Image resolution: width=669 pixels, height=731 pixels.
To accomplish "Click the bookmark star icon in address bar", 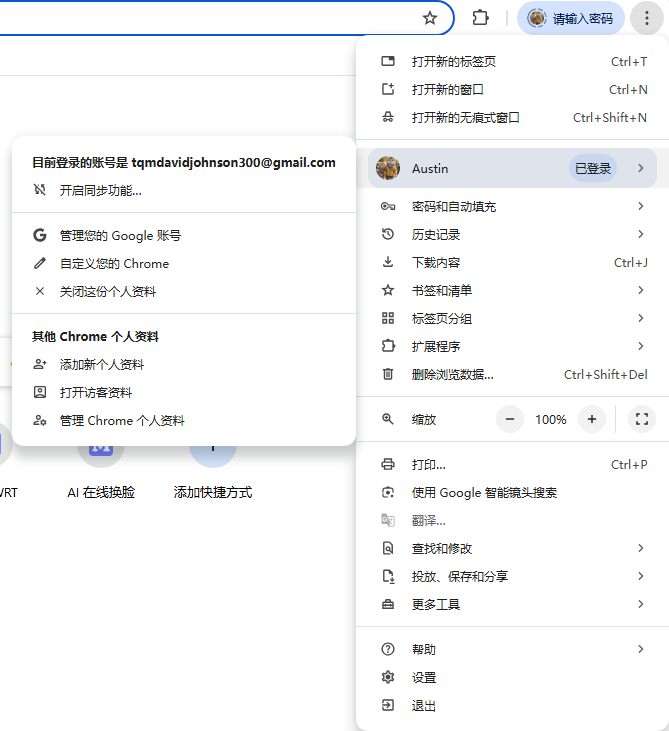I will click(429, 18).
